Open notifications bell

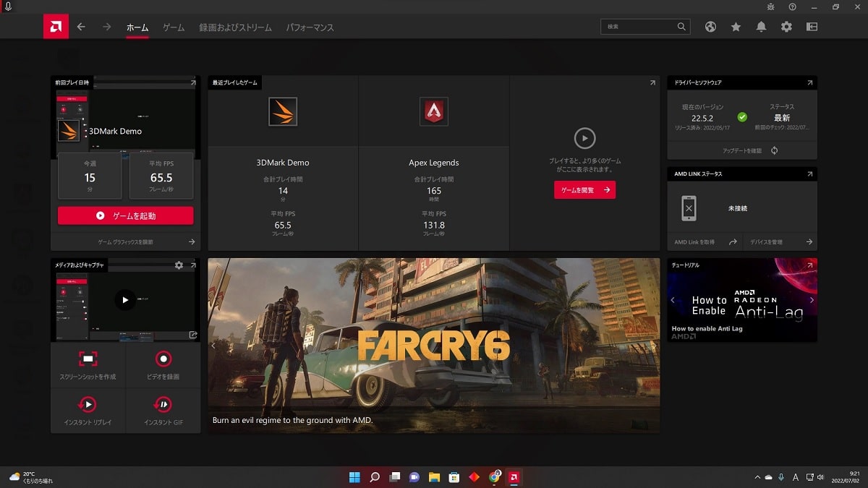point(761,27)
